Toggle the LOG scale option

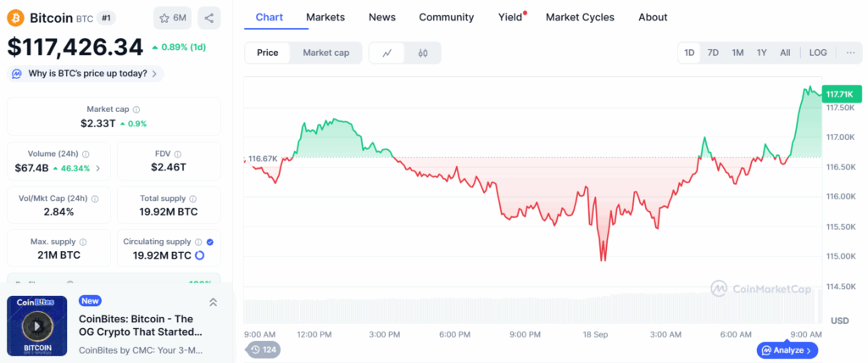[x=818, y=53]
